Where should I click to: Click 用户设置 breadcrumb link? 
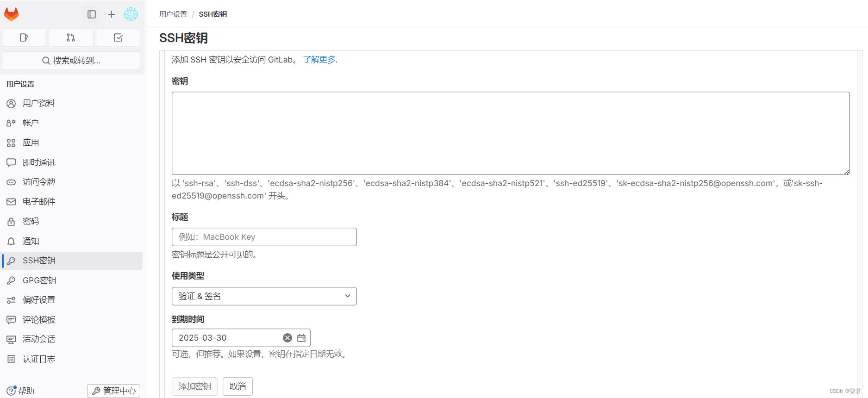click(x=173, y=14)
